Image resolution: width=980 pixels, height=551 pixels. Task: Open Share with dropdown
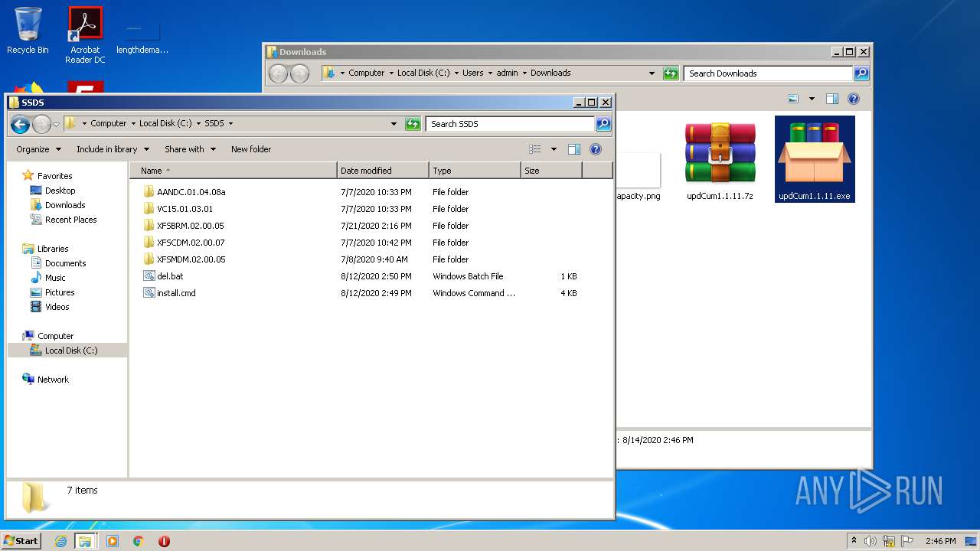pyautogui.click(x=190, y=149)
